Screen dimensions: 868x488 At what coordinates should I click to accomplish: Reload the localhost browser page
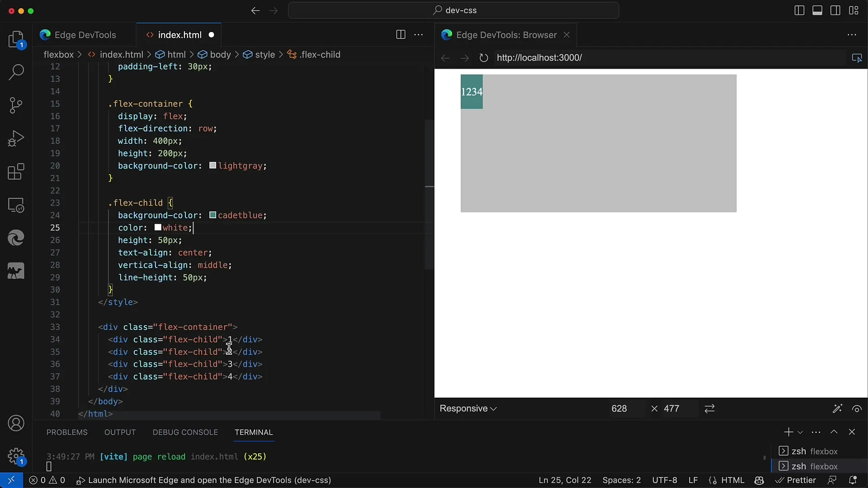click(484, 58)
